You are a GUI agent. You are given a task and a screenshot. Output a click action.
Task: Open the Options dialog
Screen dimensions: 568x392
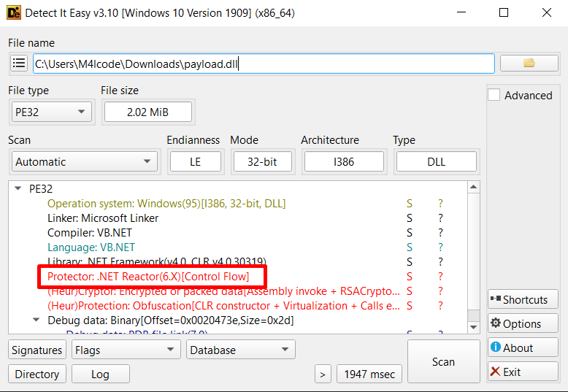(523, 323)
